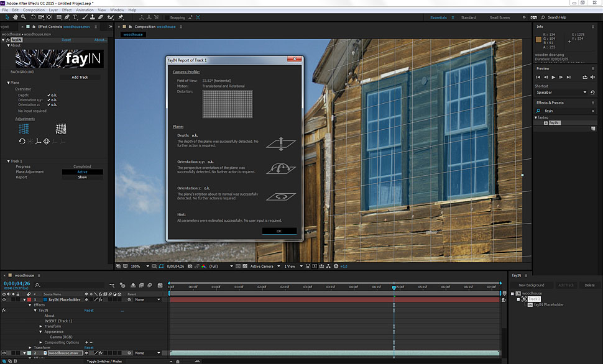Screen dimensions: 603x364
Task: Toggle Transparency Grid button in viewer
Action: [245, 266]
